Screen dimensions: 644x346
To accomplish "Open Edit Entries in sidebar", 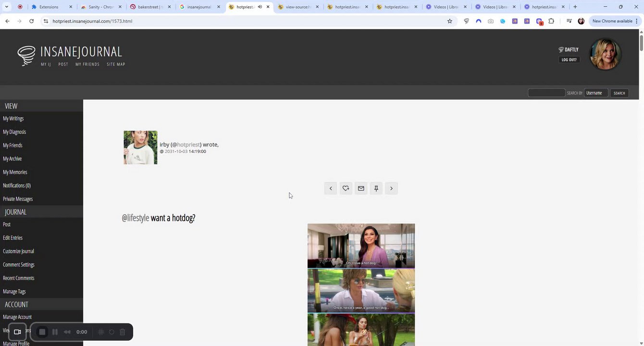I will click(x=12, y=238).
